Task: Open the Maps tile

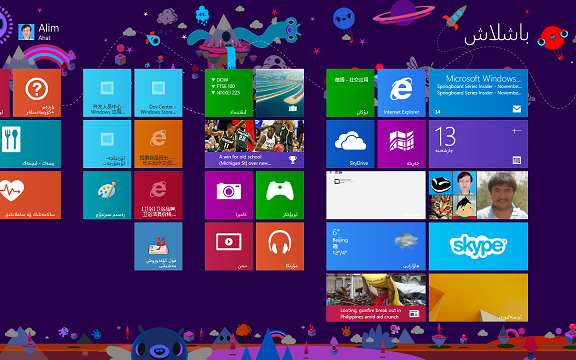Action: pos(401,144)
